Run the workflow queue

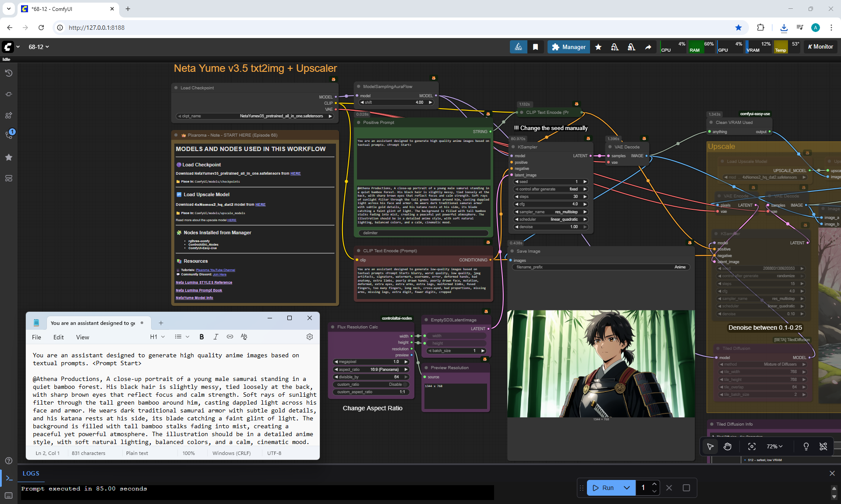click(603, 487)
